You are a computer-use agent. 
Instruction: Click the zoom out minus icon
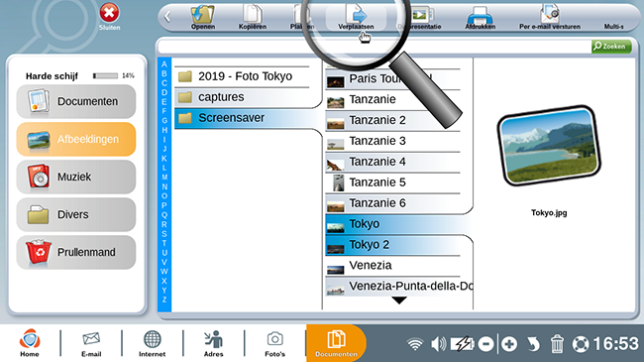485,344
